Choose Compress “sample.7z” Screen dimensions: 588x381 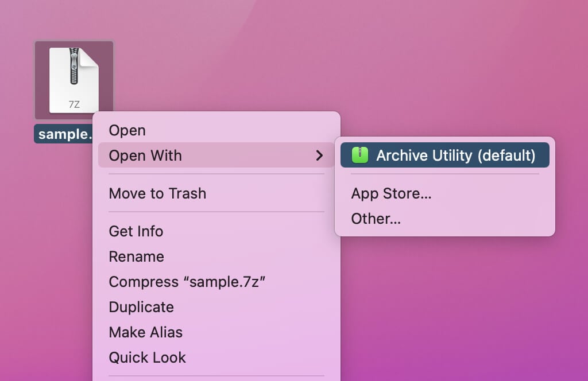(x=187, y=282)
